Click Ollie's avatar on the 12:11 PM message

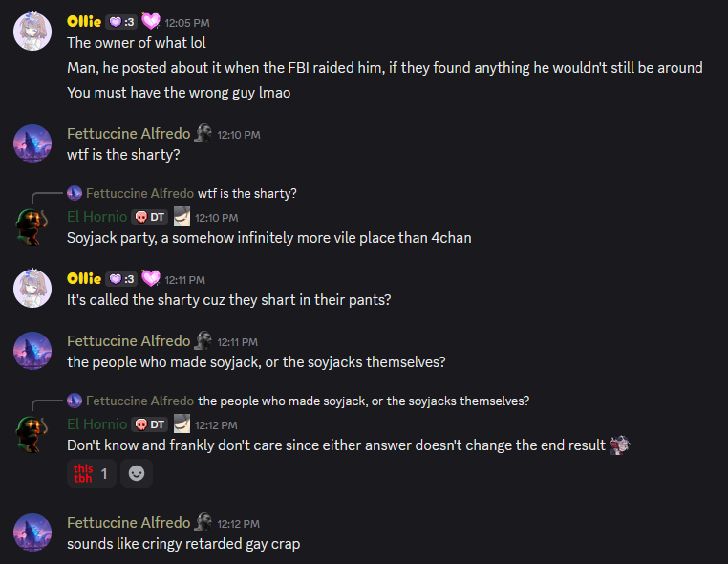(32, 289)
